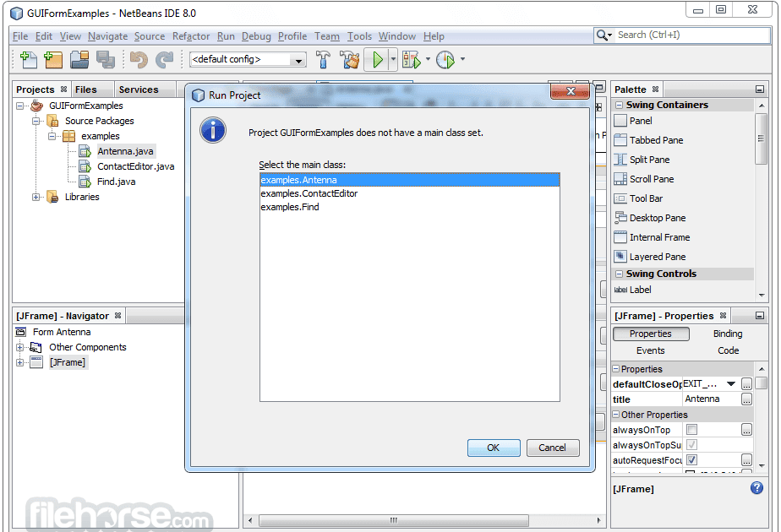
Task: Click the Redo toolbar icon
Action: (x=164, y=60)
